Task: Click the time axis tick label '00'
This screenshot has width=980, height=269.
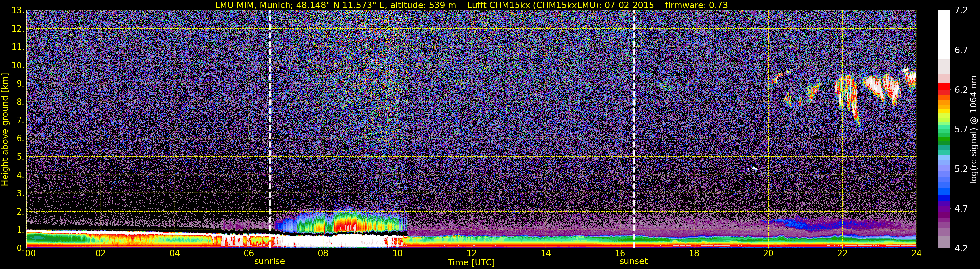Action: click(31, 253)
